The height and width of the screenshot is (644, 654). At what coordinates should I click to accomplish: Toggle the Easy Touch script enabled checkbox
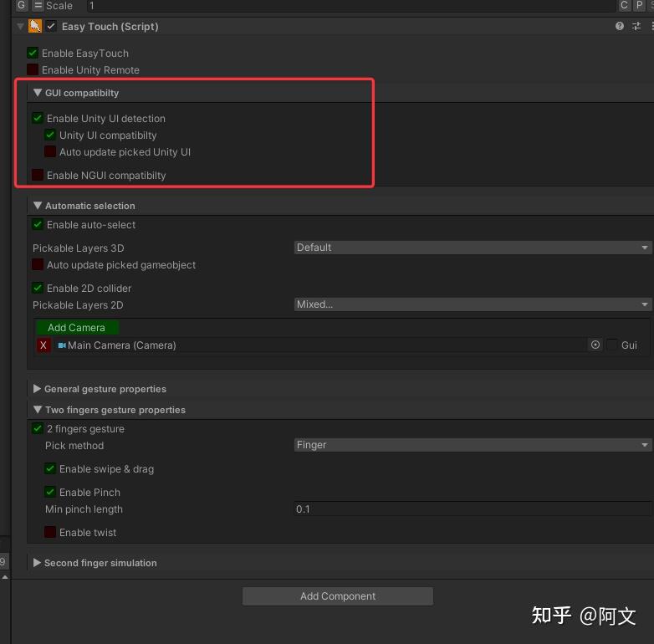(x=51, y=26)
